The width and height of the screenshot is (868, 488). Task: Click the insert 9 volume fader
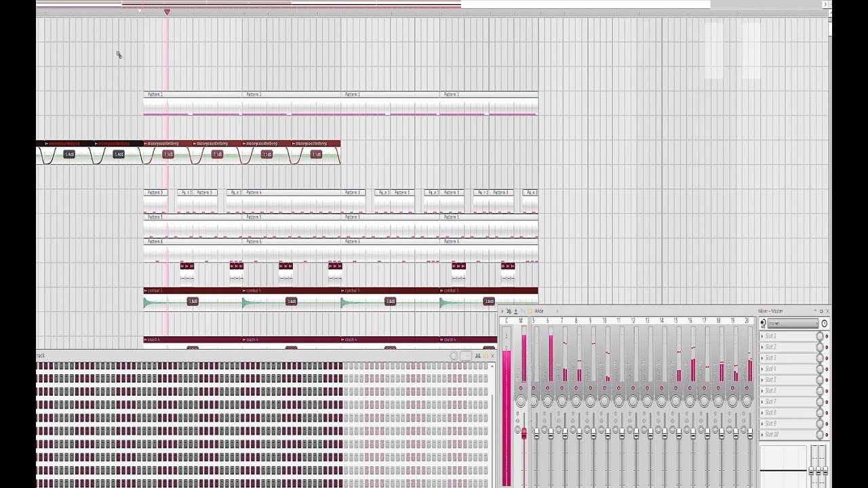593,432
